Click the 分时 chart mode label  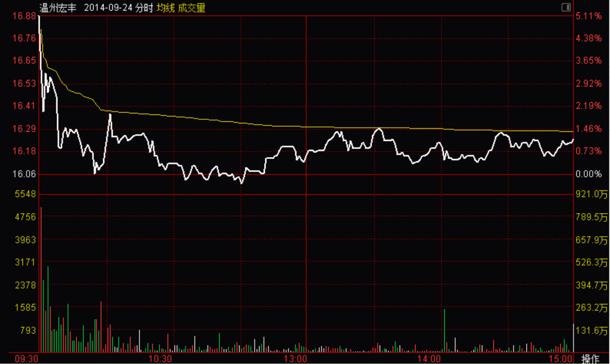144,8
